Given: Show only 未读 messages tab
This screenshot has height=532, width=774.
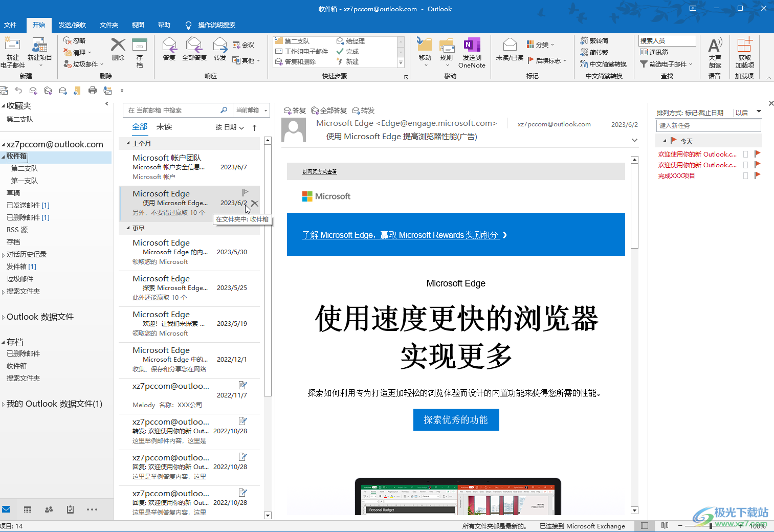Looking at the screenshot, I should tap(164, 127).
